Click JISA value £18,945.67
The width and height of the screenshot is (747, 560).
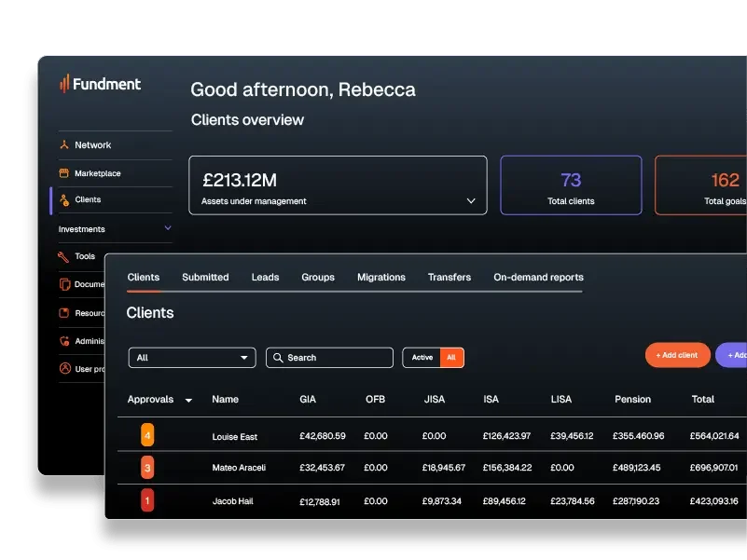444,468
